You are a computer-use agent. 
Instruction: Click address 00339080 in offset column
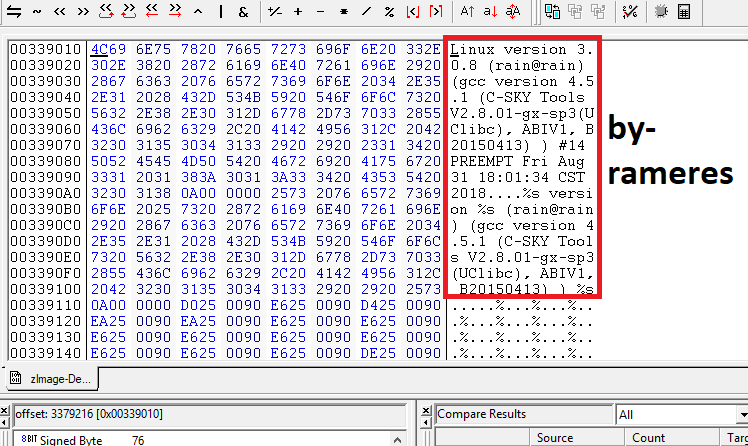(46, 161)
